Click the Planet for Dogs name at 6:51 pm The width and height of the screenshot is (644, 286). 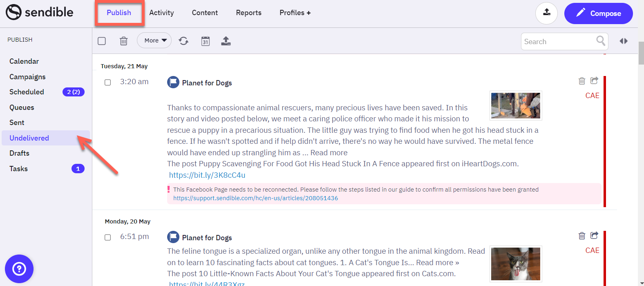(x=207, y=238)
